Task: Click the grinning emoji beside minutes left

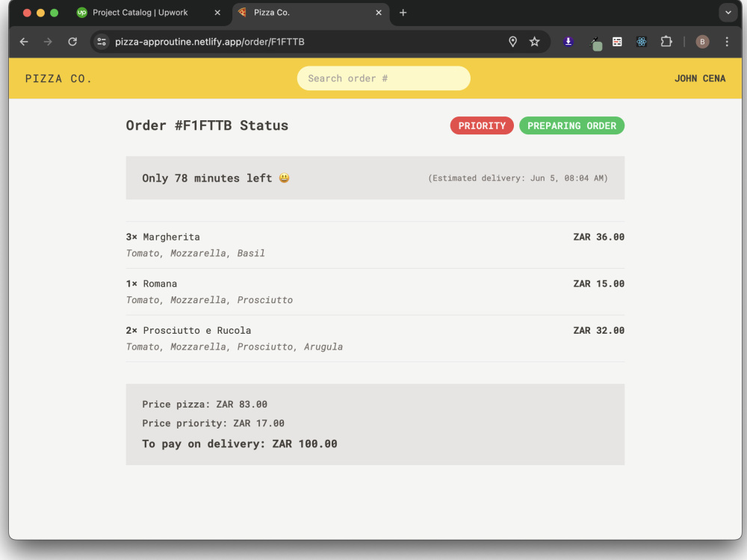Action: tap(285, 178)
